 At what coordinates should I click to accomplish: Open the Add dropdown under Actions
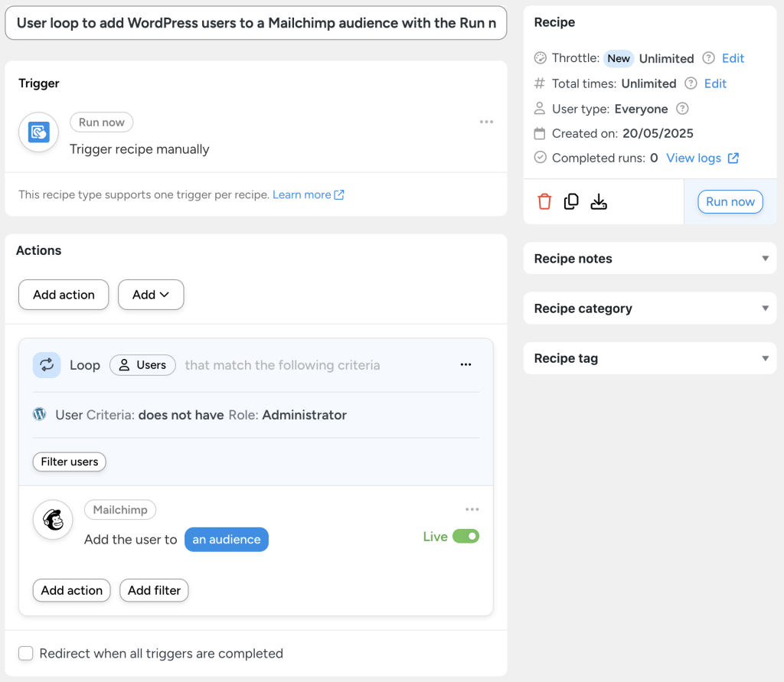pos(151,295)
